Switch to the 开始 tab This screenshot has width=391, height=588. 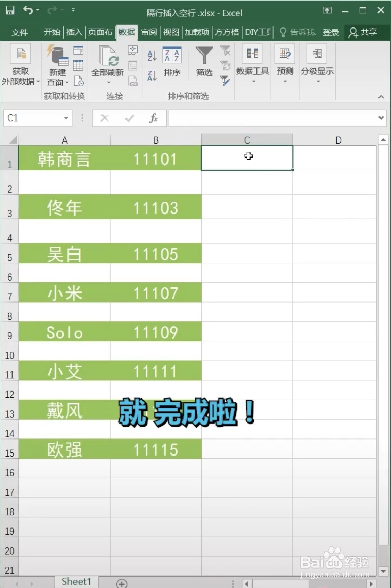click(52, 32)
